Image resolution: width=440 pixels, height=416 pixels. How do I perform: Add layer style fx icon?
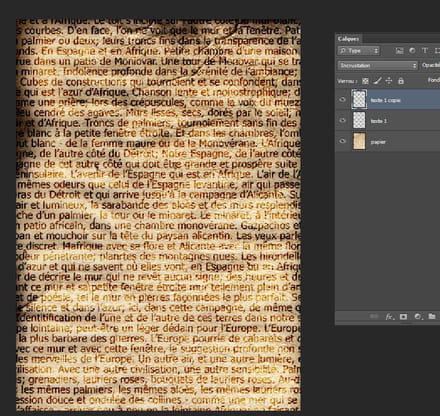[x=389, y=317]
